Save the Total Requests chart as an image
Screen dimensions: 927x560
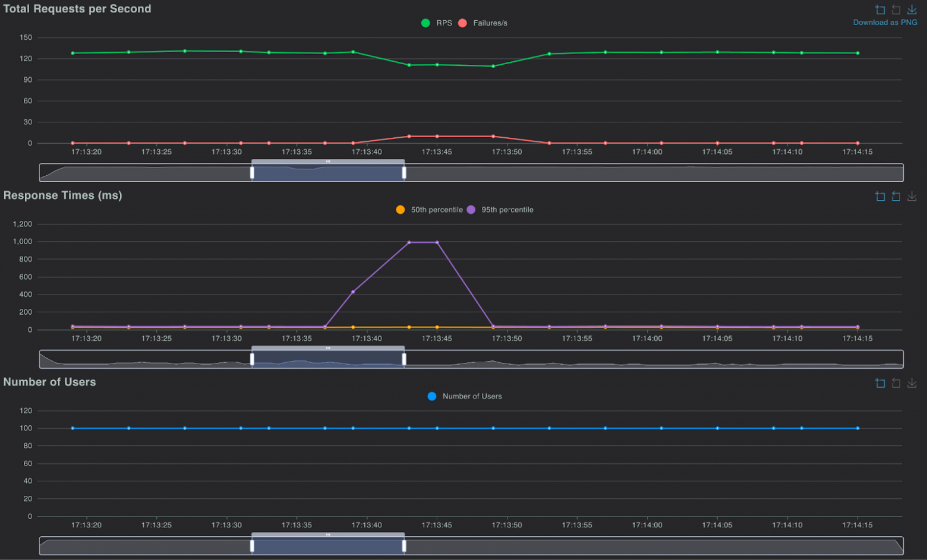912,10
